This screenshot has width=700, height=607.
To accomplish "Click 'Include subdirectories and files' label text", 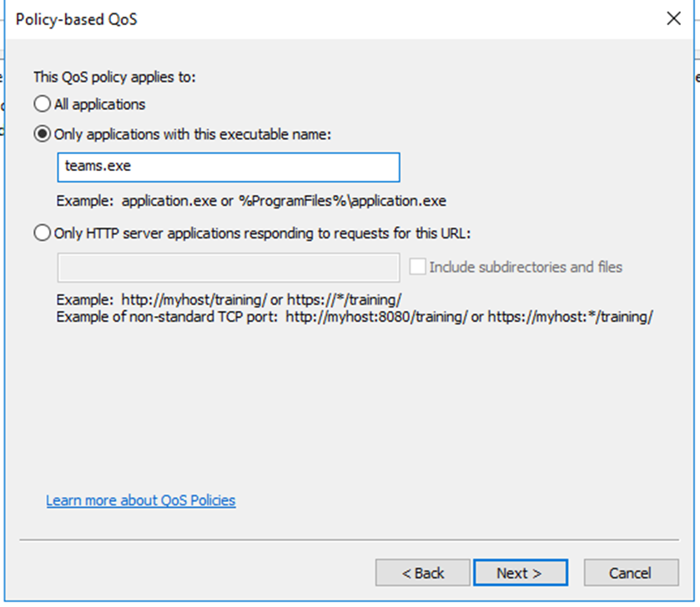I will [526, 267].
